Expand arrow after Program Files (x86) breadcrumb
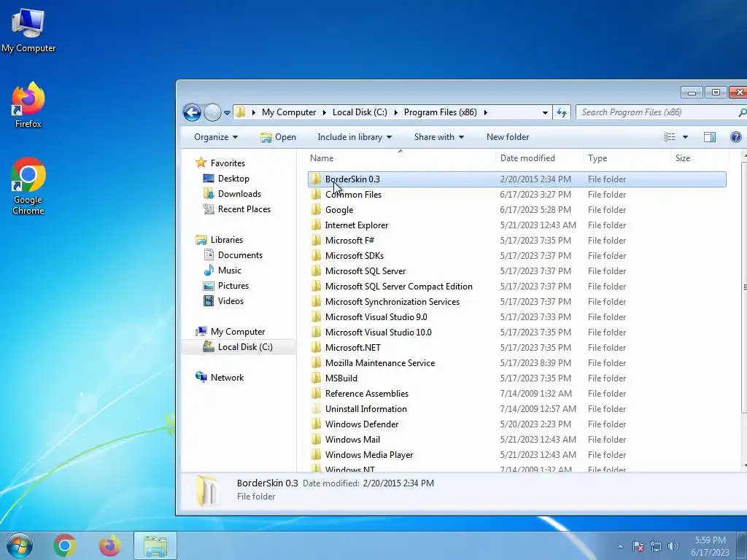Screen dimensions: 747x560 (485, 113)
